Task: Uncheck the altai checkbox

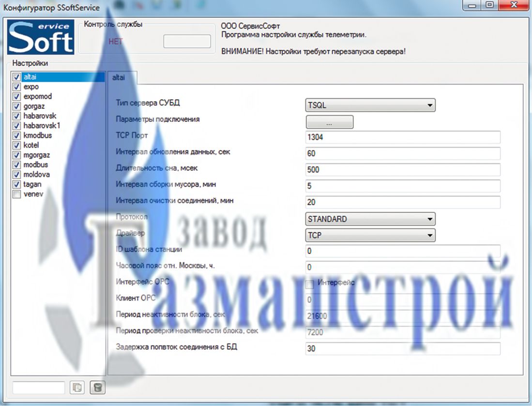Action: [16, 77]
